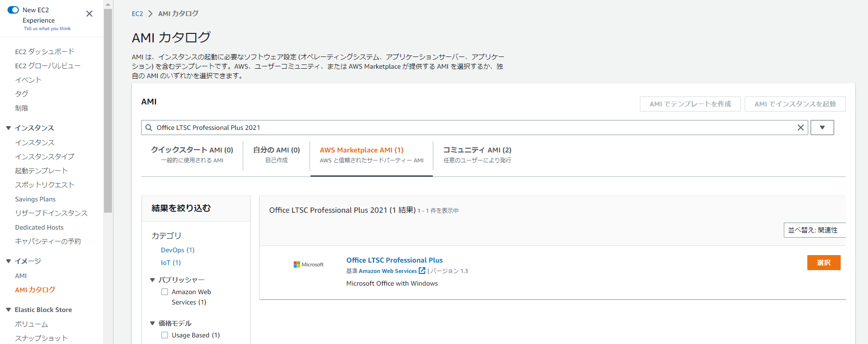868x344 pixels.
Task: Click the EC2 breadcrumb link
Action: click(137, 14)
